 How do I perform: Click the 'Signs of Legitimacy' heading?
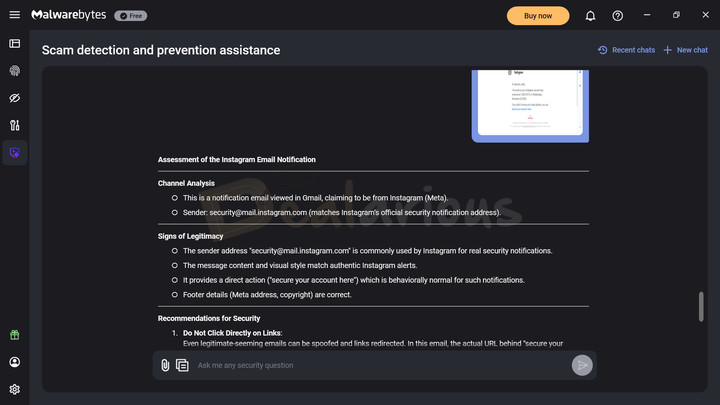click(190, 236)
